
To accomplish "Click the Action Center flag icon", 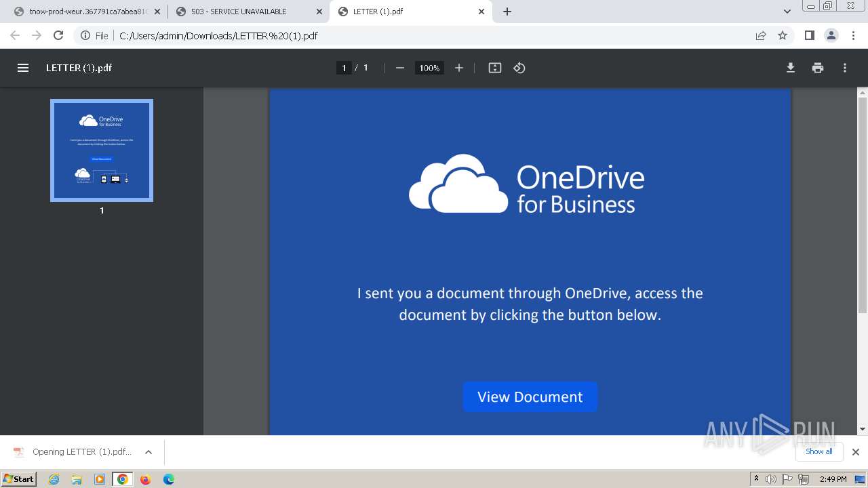I will tap(788, 479).
